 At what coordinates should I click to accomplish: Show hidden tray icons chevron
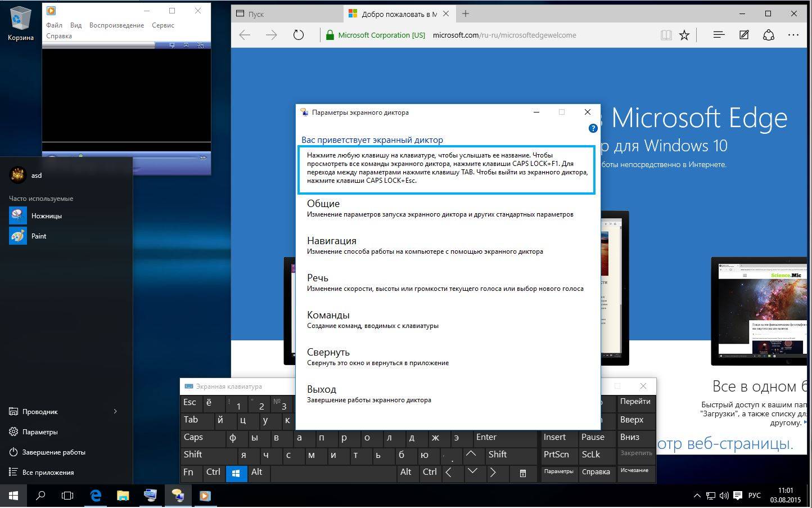[x=697, y=496]
